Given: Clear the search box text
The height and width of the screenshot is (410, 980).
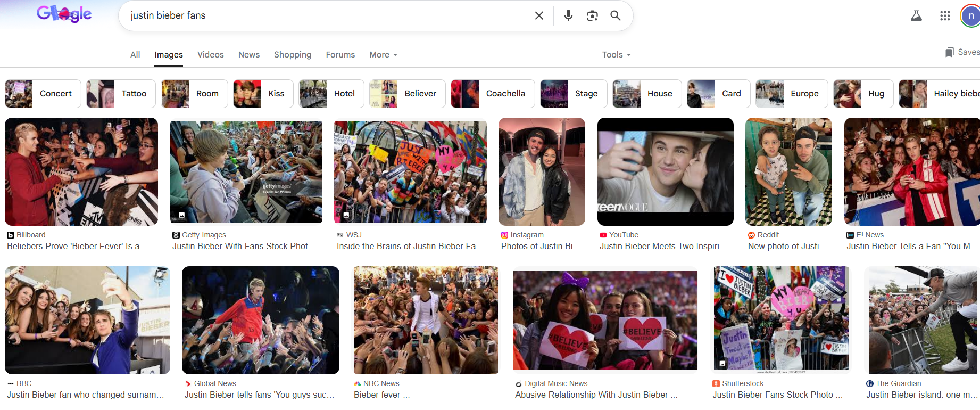Looking at the screenshot, I should [539, 15].
